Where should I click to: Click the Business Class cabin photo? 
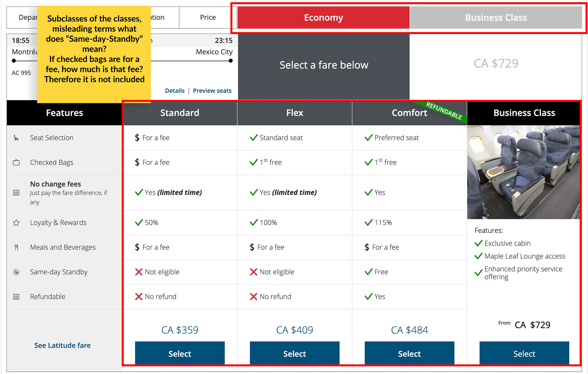(523, 172)
